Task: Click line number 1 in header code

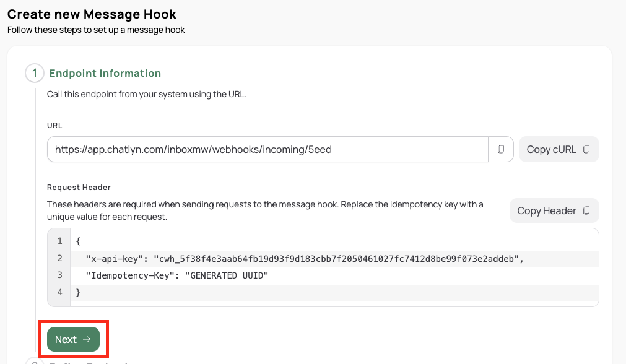Action: [60, 241]
